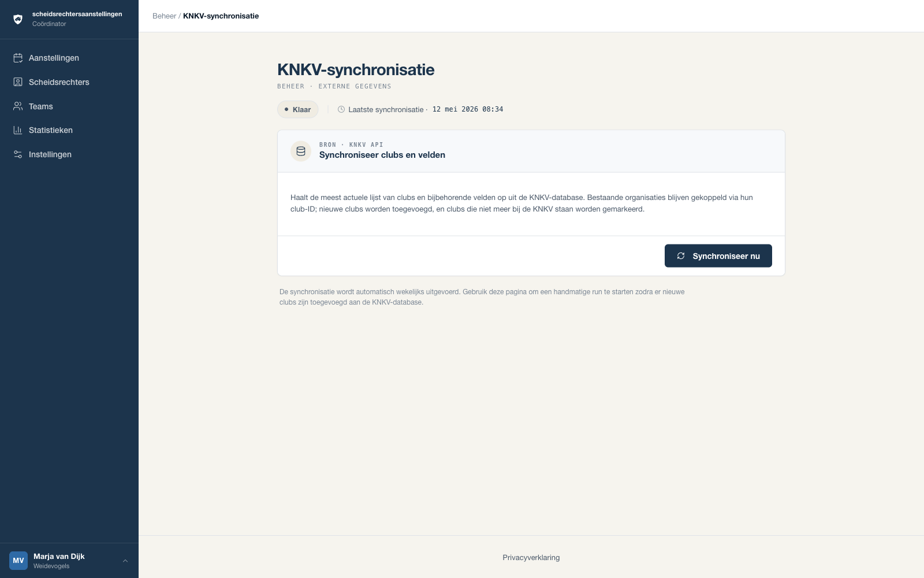Click the Statistieken bar chart icon
The image size is (924, 578).
18,130
